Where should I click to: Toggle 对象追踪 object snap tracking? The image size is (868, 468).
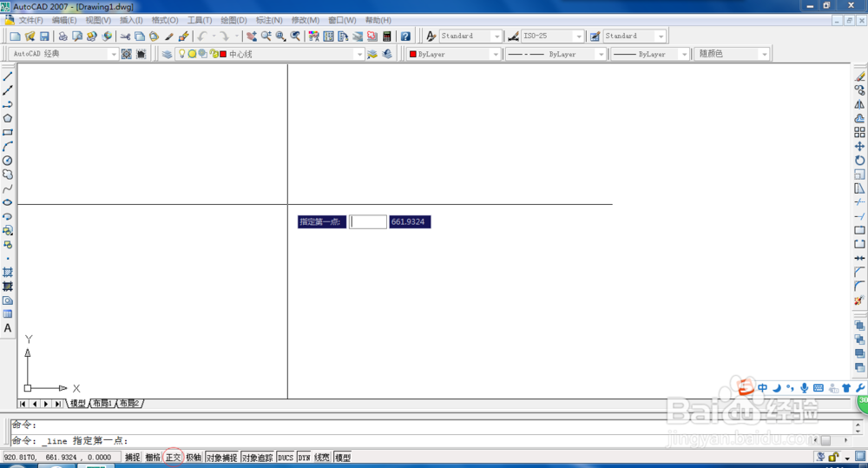(258, 458)
